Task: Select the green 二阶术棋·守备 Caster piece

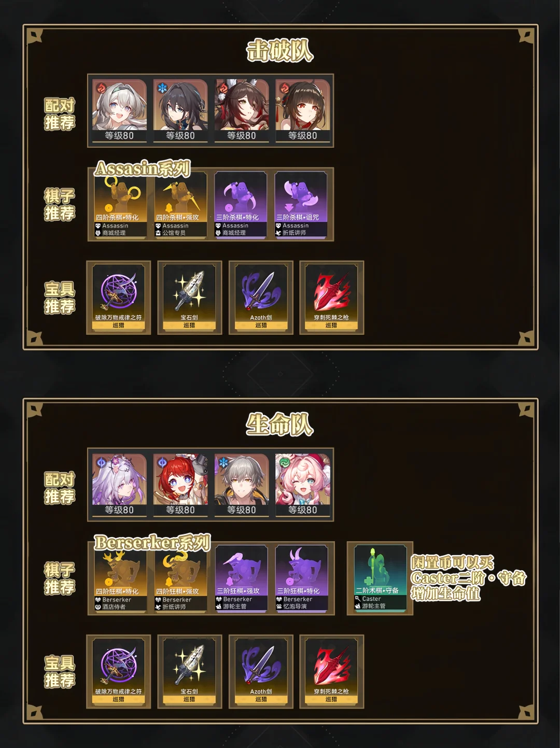Action: pyautogui.click(x=380, y=578)
